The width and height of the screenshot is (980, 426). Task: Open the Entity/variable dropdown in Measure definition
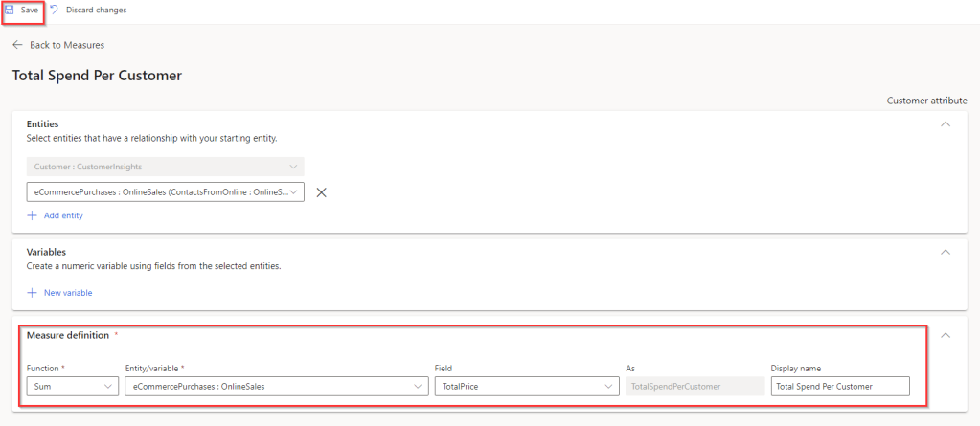pyautogui.click(x=276, y=387)
